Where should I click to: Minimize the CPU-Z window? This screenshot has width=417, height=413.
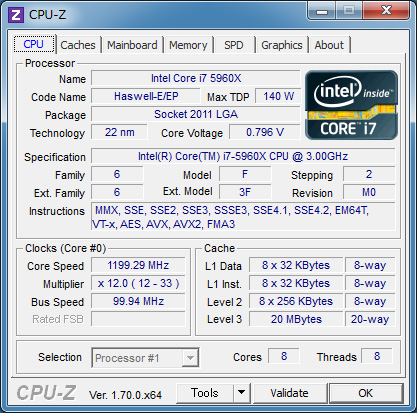[321, 12]
